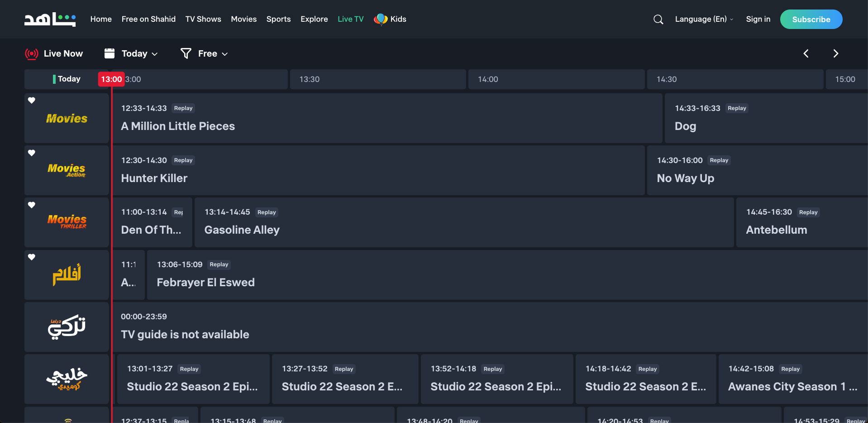Toggle the heart on the أفلام channel
The width and height of the screenshot is (868, 423).
(x=31, y=257)
